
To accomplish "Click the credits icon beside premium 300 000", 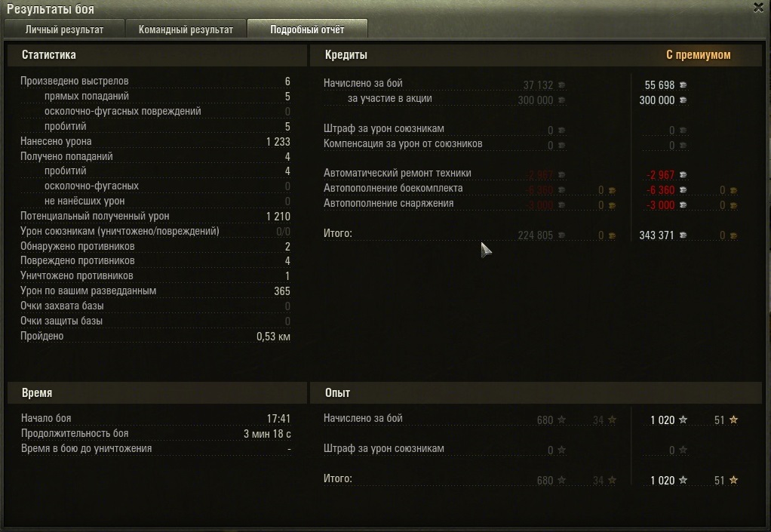I will click(683, 100).
